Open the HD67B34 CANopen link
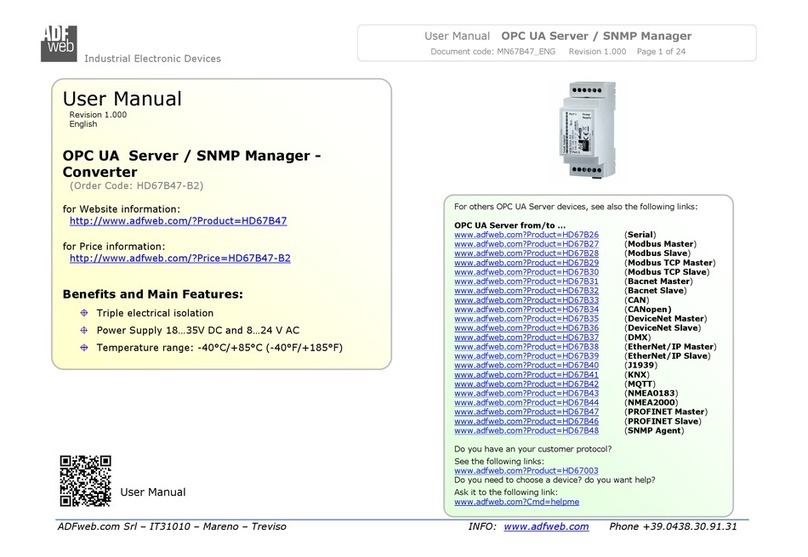The height and width of the screenshot is (557, 808). tap(526, 309)
